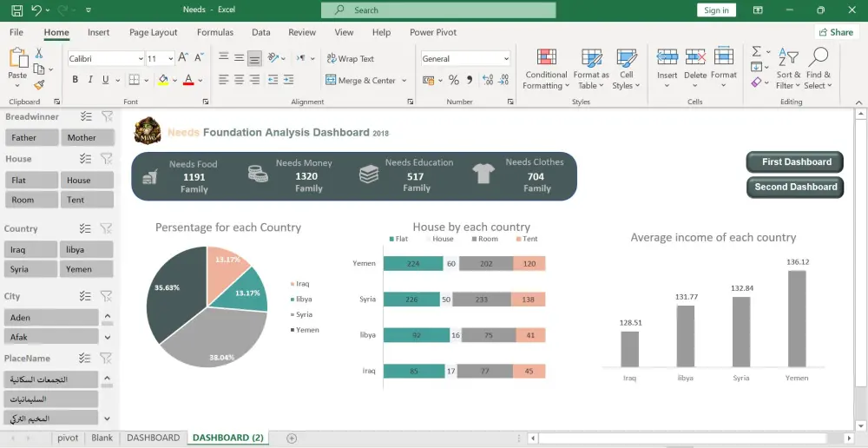Click the Save icon in title bar

(16, 10)
